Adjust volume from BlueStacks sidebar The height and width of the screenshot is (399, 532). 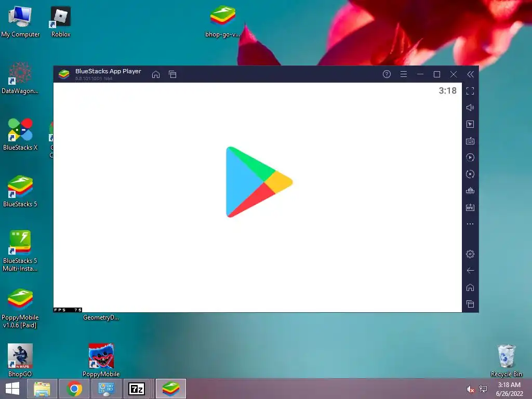(x=470, y=108)
